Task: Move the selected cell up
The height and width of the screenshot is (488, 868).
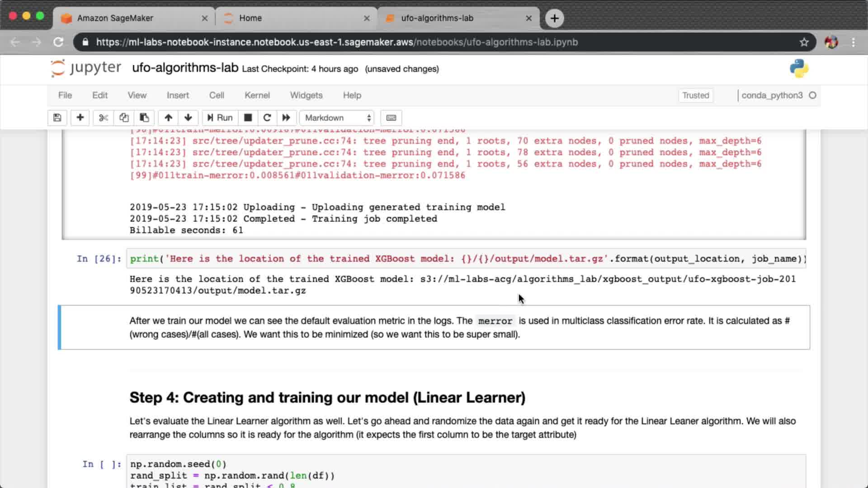Action: pyautogui.click(x=168, y=118)
